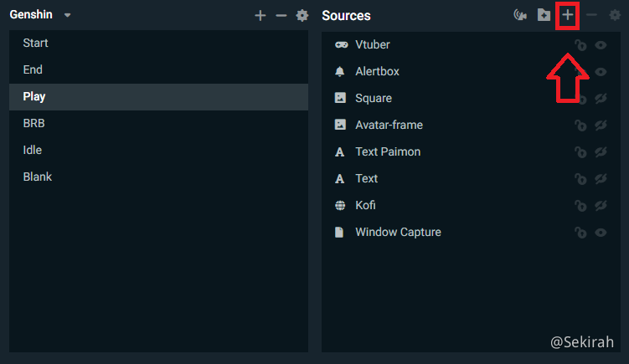
Task: Click the add folder icon in Sources
Action: click(x=544, y=15)
